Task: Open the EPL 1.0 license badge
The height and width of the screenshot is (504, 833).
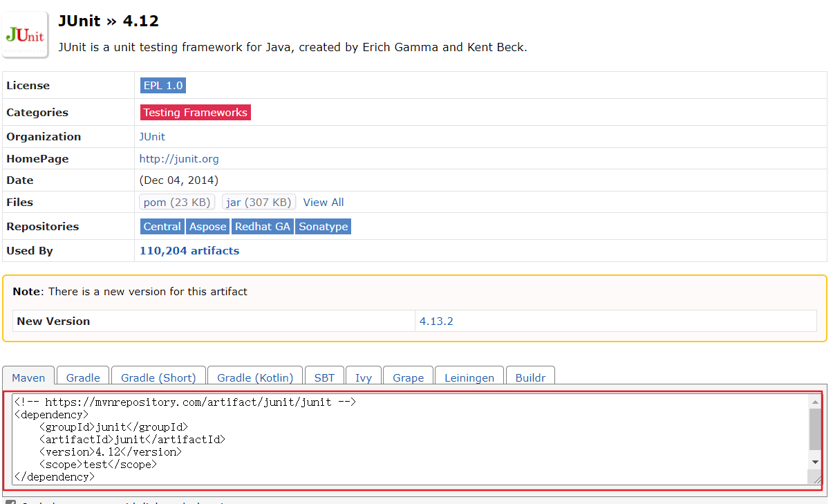Action: click(163, 86)
